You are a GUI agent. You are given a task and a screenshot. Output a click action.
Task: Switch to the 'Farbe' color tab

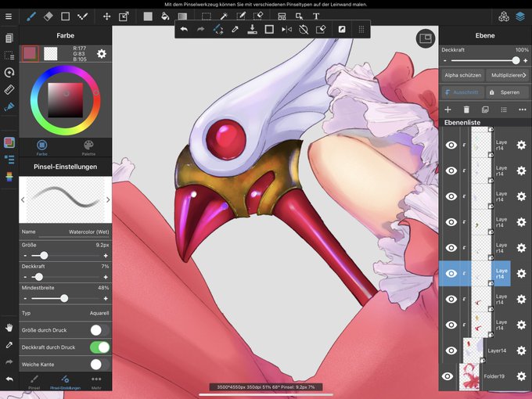(x=41, y=148)
